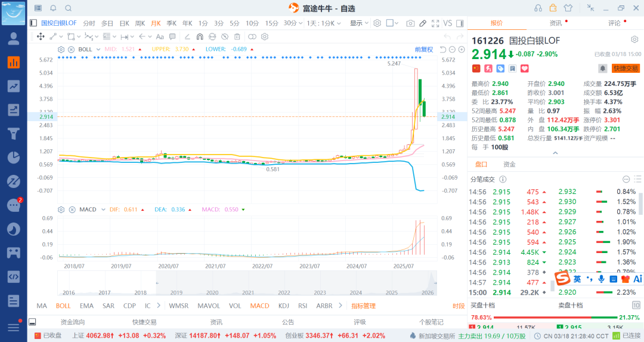Screen dimensions: 644x342
Task: Open the code brackets sidebar icon
Action: (x=14, y=276)
